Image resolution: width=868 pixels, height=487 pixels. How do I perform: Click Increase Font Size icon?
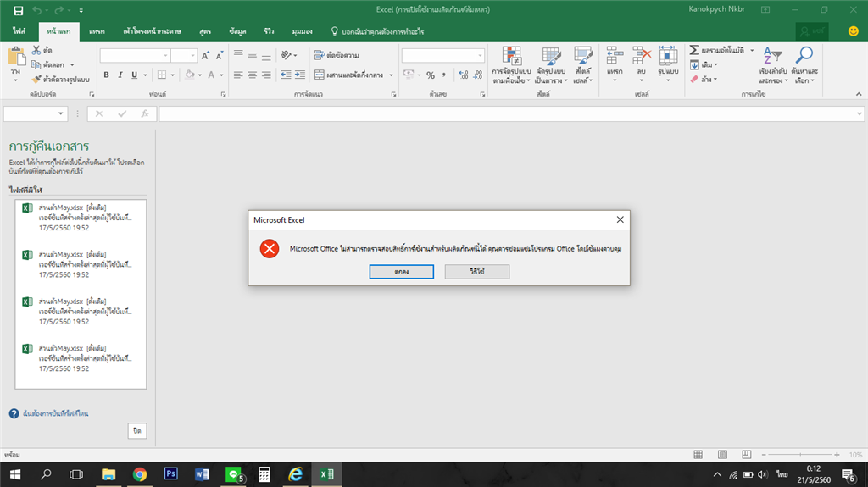click(x=205, y=56)
